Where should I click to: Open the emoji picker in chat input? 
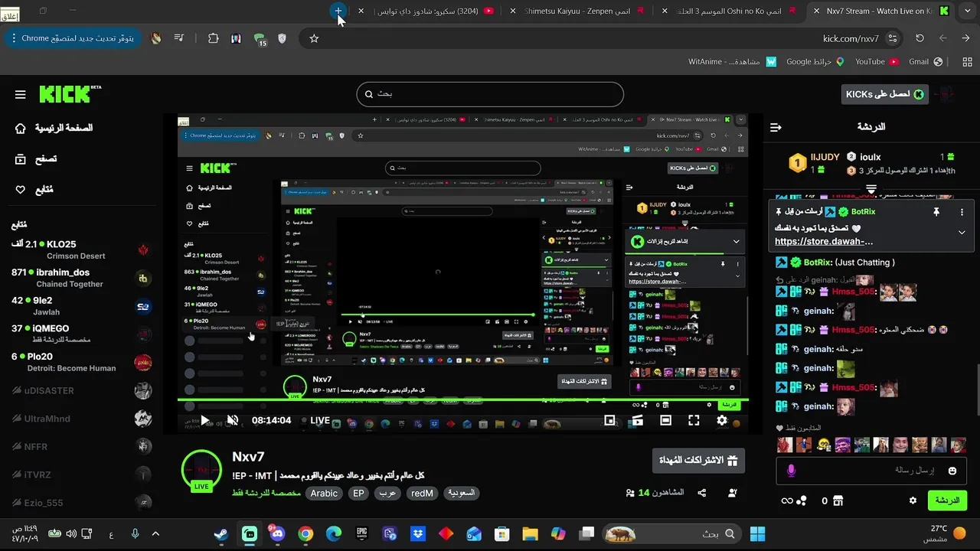click(x=952, y=471)
